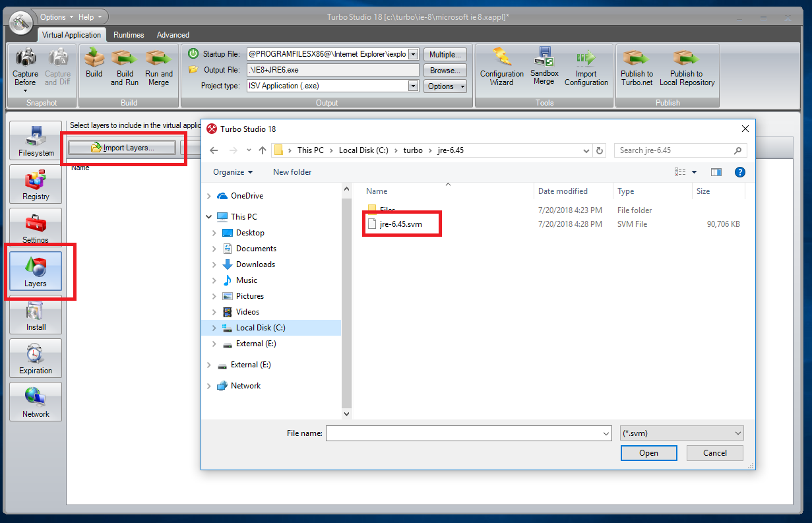Click the Import Configuration icon
The height and width of the screenshot is (523, 812).
586,67
